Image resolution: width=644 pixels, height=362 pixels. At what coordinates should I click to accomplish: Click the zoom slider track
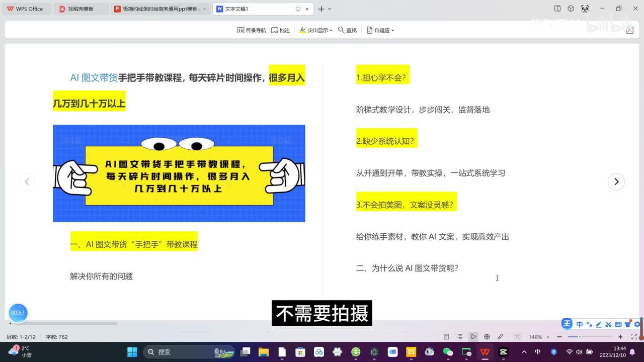(x=594, y=337)
